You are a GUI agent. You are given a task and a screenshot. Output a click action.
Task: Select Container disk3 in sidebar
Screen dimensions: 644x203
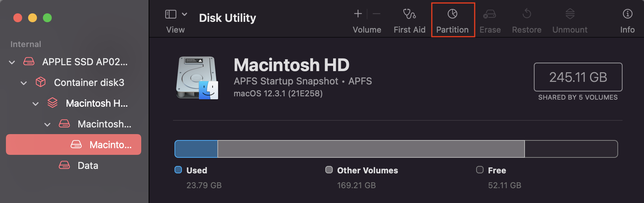click(x=89, y=83)
